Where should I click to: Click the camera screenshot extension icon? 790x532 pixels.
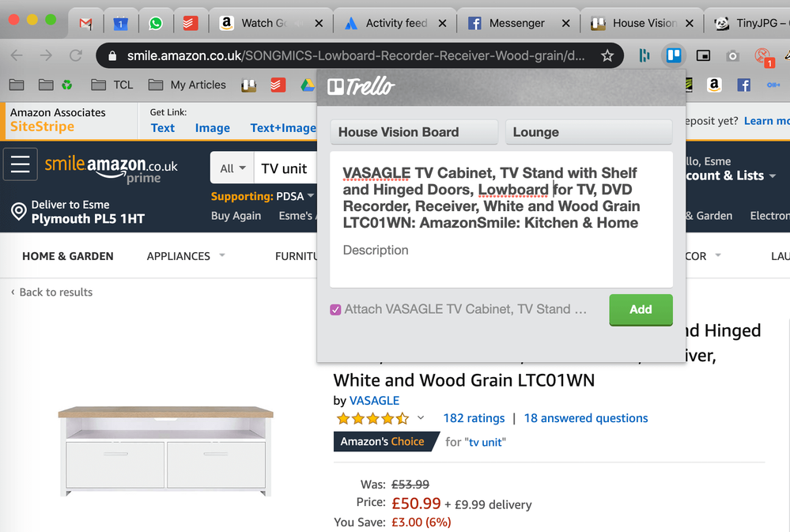point(732,56)
